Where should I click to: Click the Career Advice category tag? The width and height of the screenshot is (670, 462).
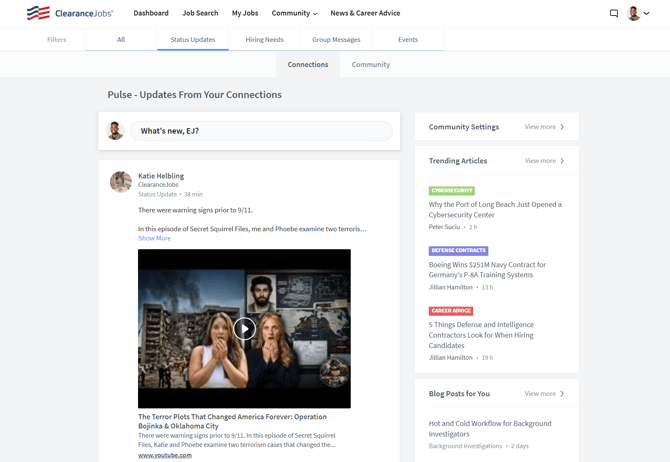[x=451, y=311]
